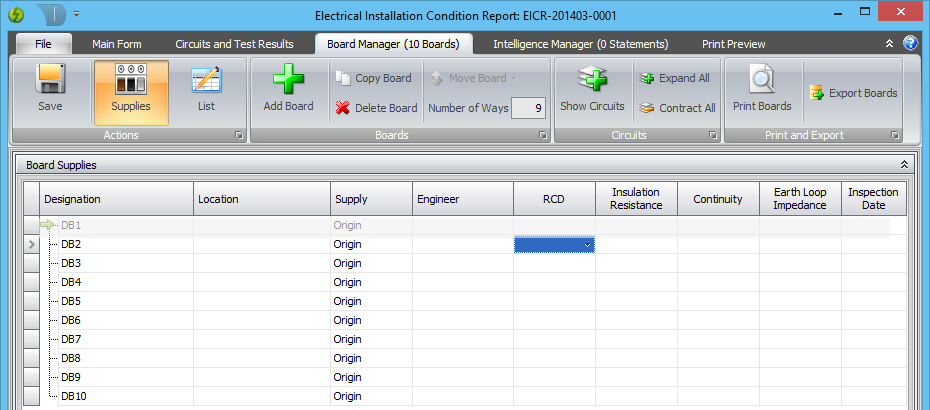Open the RCD dropdown for DB2
Screen dimensions: 930x410
[x=587, y=245]
